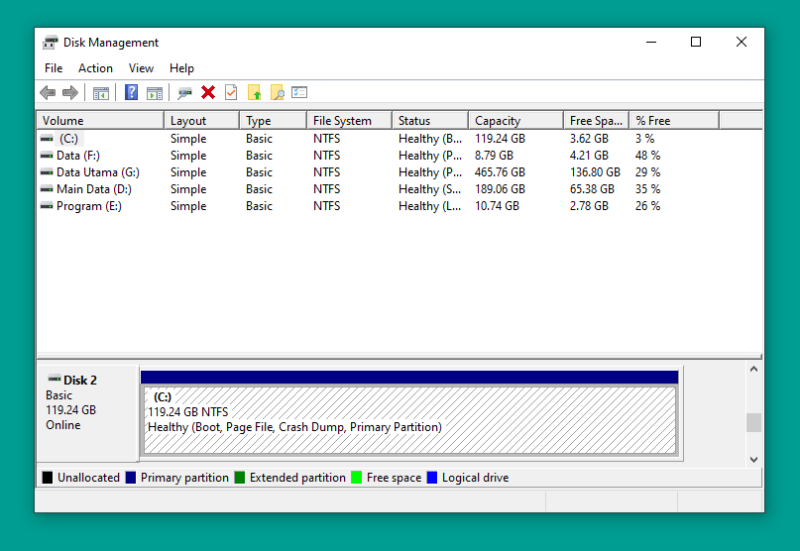This screenshot has width=800, height=551.
Task: Click the settings list toolbar icon
Action: (x=299, y=92)
